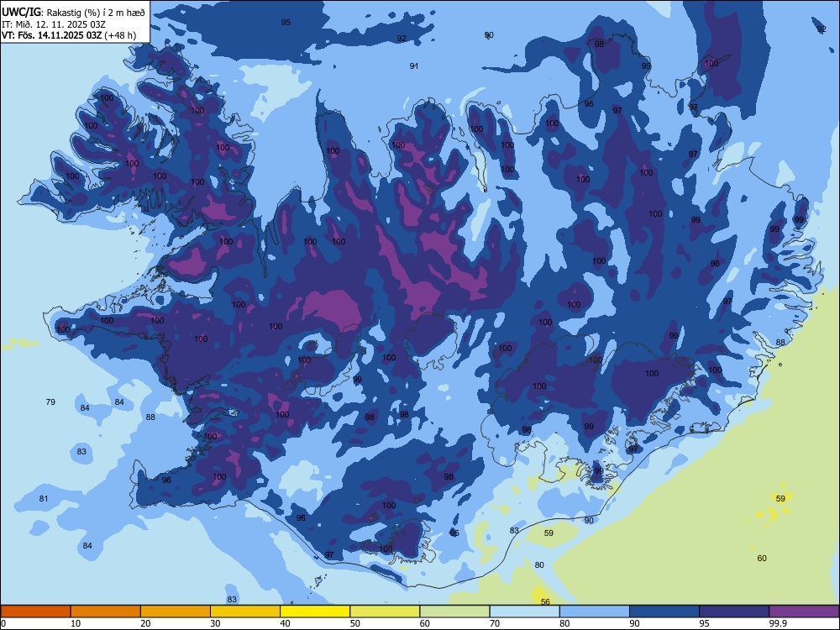Click the humidity value '79' on the map

coord(50,402)
